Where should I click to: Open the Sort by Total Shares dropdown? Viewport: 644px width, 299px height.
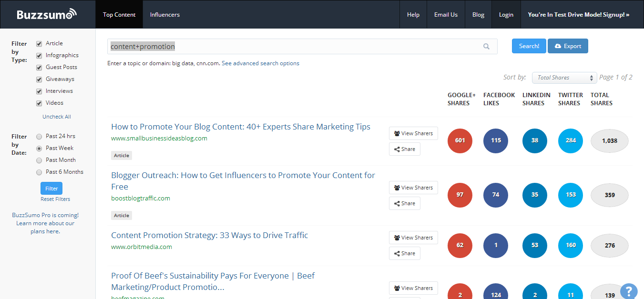[564, 78]
